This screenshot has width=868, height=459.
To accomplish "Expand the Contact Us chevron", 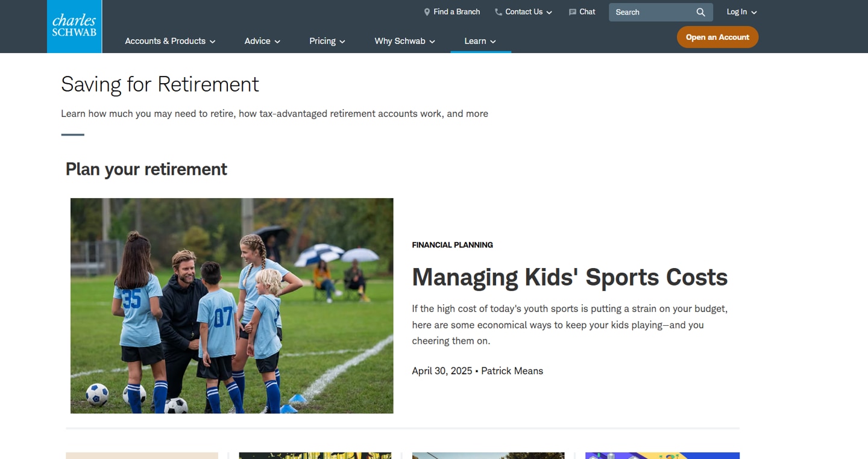I will pyautogui.click(x=549, y=13).
